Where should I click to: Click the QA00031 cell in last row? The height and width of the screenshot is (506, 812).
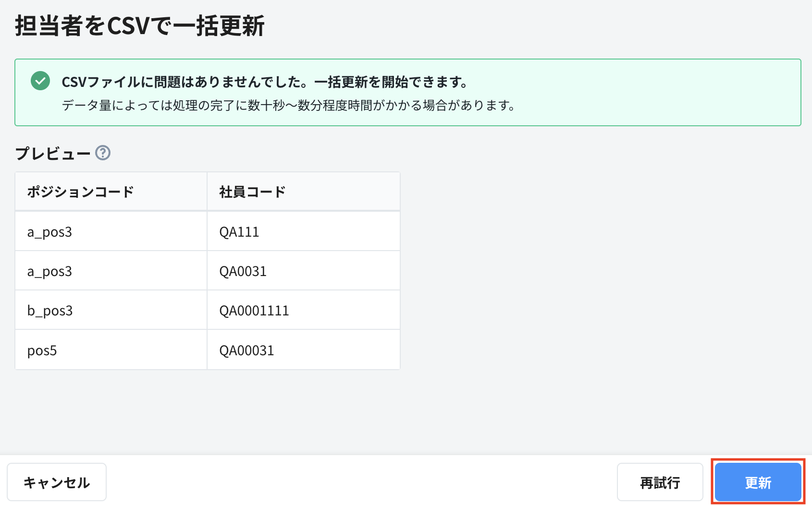click(246, 349)
